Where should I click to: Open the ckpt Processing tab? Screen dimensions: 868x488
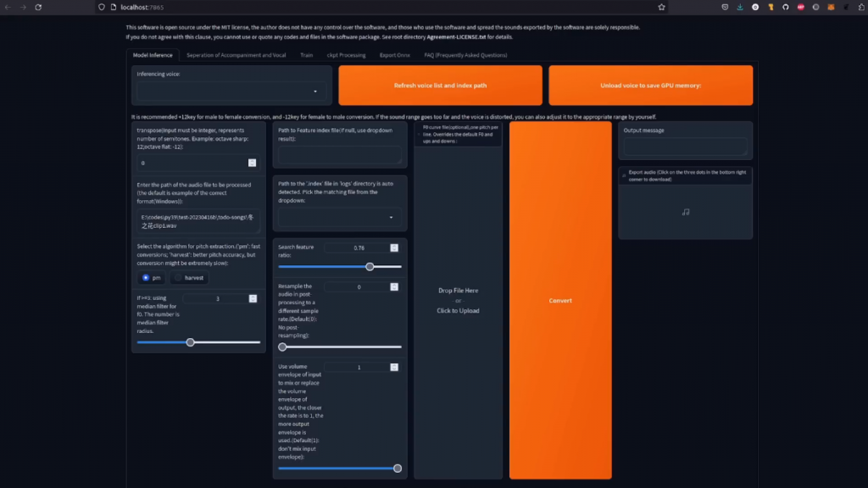[346, 55]
